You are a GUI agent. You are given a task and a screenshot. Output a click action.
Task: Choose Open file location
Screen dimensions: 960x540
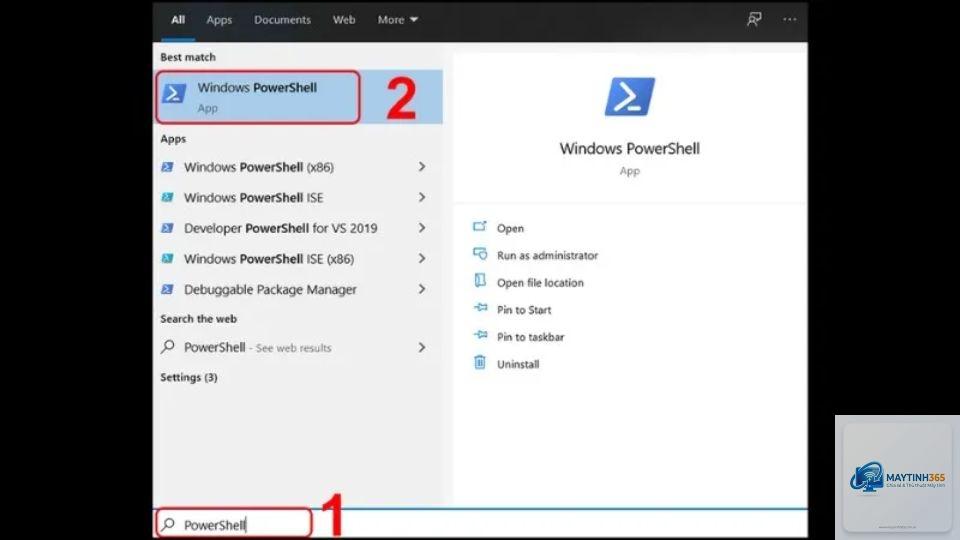(540, 282)
